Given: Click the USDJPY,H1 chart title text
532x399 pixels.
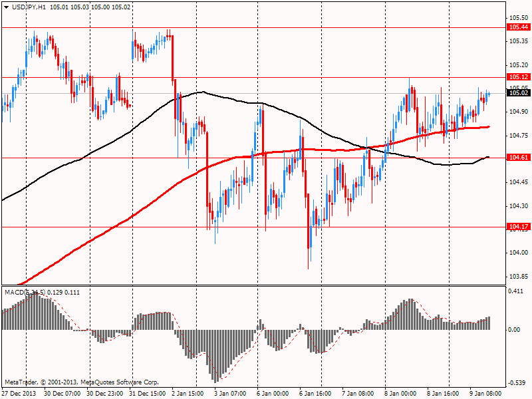Looking at the screenshot, I should [x=29, y=7].
